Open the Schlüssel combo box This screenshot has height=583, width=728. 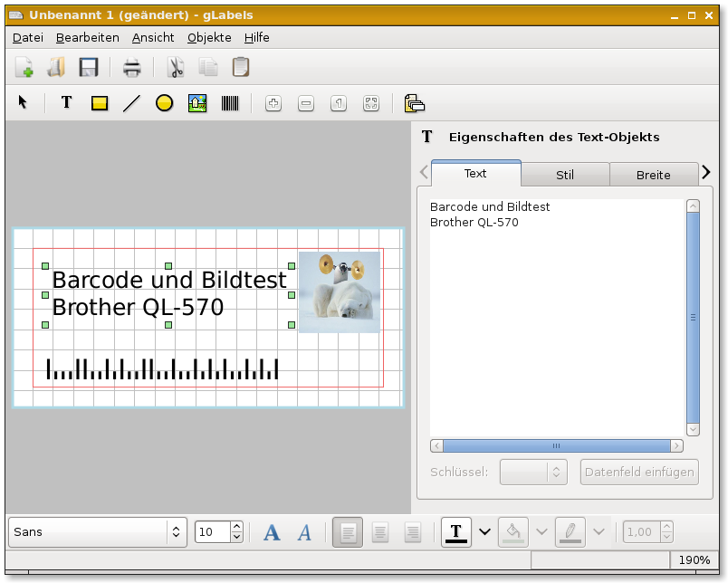[533, 472]
